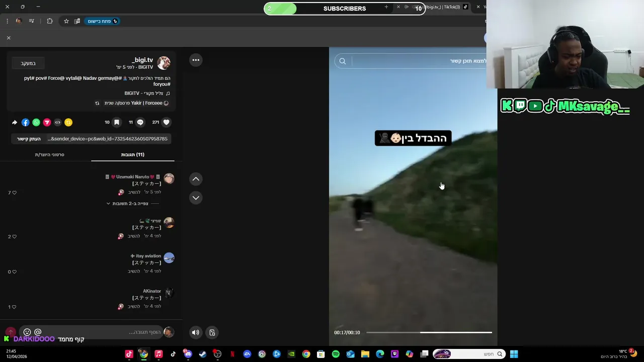Close the video viewer with the X
The height and width of the screenshot is (362, 644).
(9, 38)
